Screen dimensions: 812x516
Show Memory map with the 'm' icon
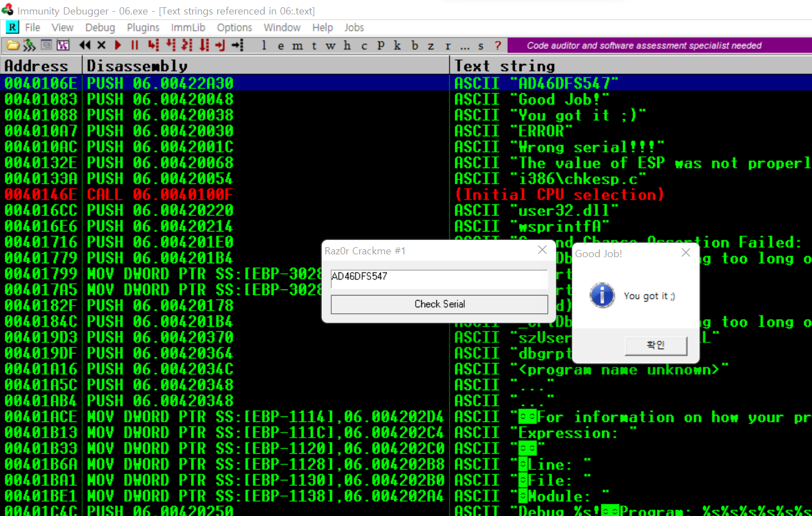[x=298, y=46]
